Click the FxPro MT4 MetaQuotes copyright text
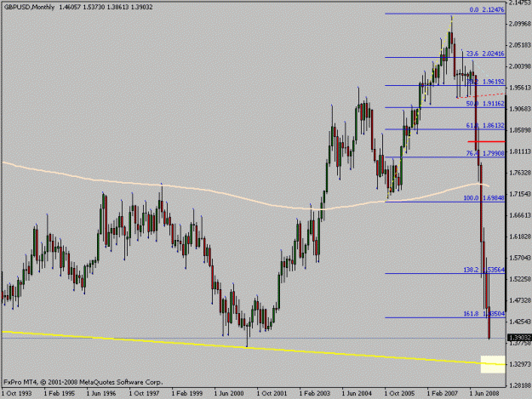 83,382
